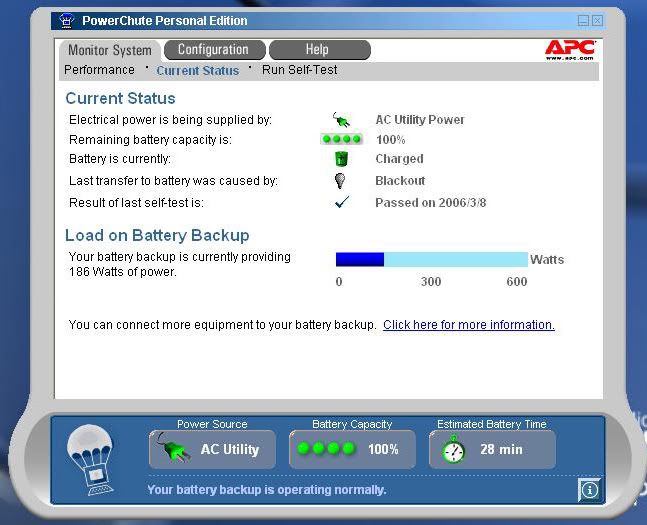This screenshot has width=647, height=525.
Task: Click the info icon in the status panel
Action: coord(589,490)
